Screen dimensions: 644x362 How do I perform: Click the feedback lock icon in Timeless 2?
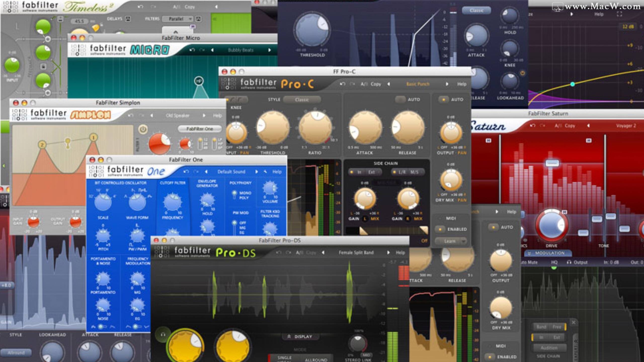tap(43, 66)
